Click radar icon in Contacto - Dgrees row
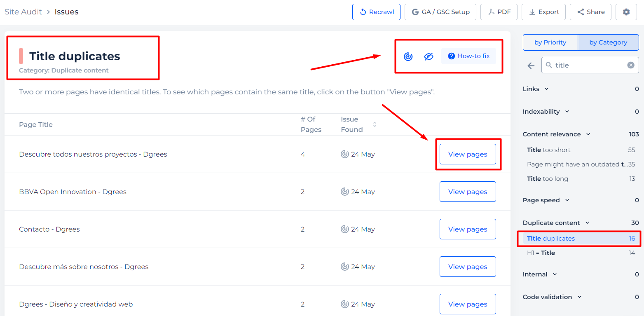 (345, 229)
